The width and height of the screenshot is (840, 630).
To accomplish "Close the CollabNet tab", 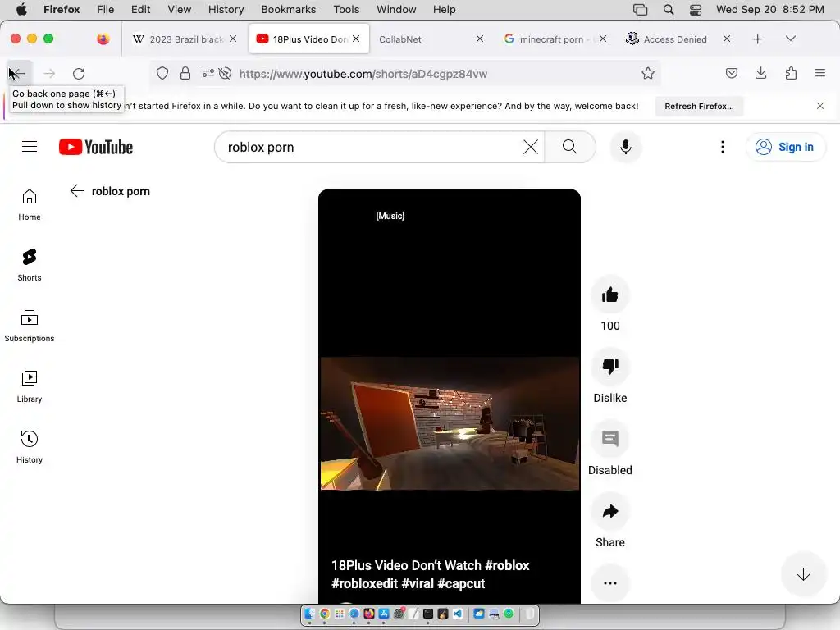I will pos(479,39).
